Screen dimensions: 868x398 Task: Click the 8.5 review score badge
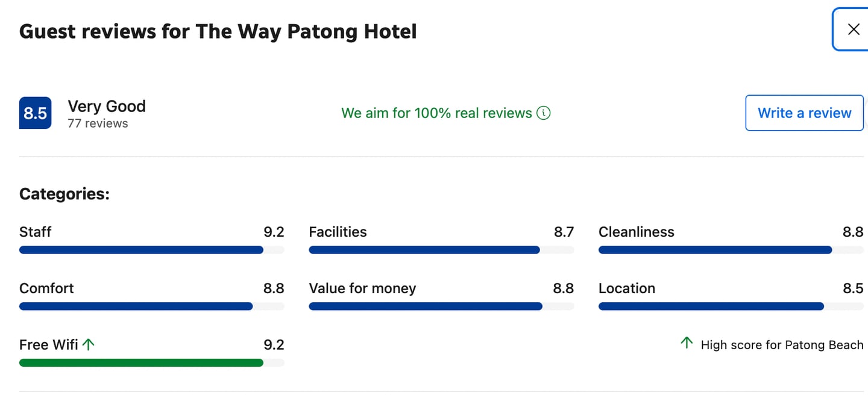click(x=35, y=113)
